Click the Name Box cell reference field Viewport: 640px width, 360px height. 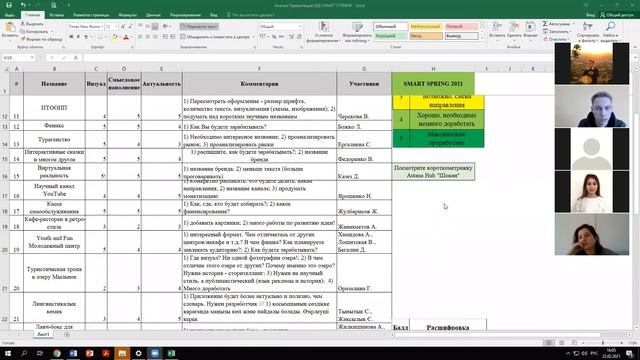coord(15,58)
